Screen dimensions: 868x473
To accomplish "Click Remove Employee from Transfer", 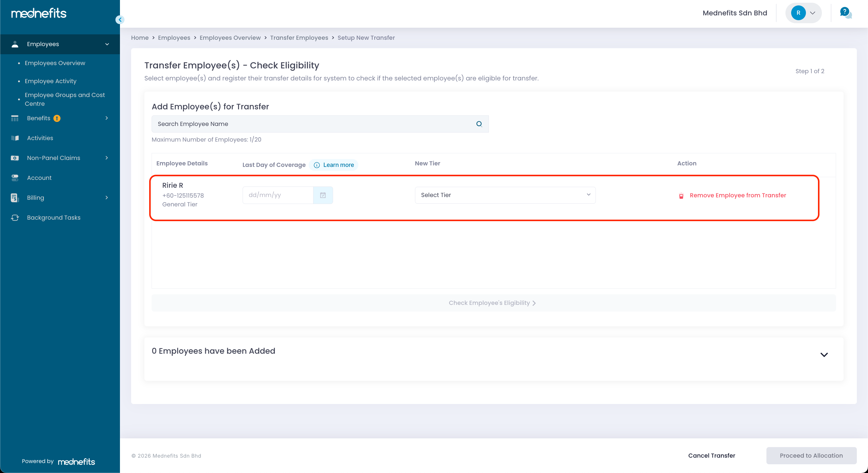I will tap(737, 196).
